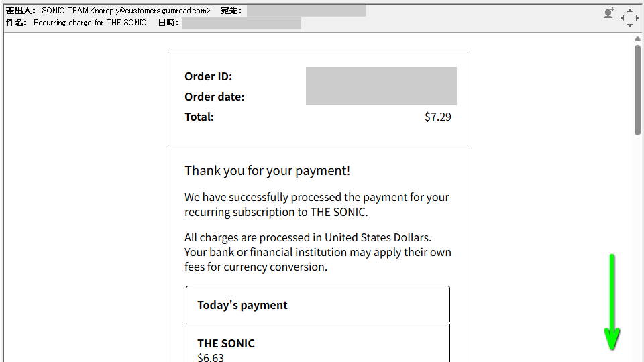This screenshot has height=362, width=644.
Task: Click the redacted date field beside 日時
Action: point(241,23)
